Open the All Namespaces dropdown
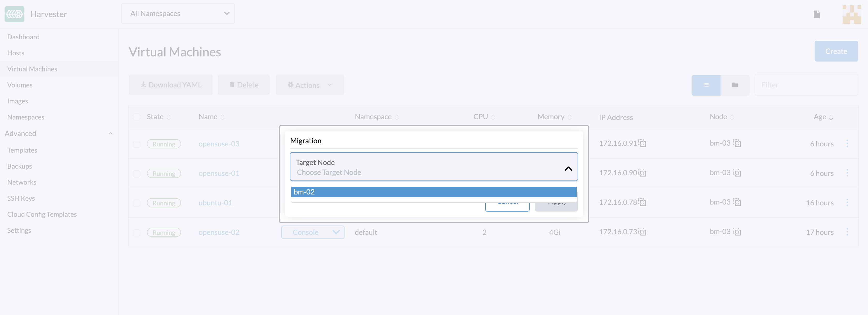The height and width of the screenshot is (315, 868). coord(178,13)
